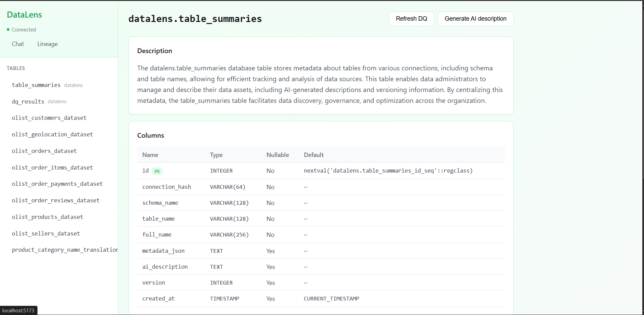644x315 pixels.
Task: Open the product_category_name_translation table
Action: 64,250
